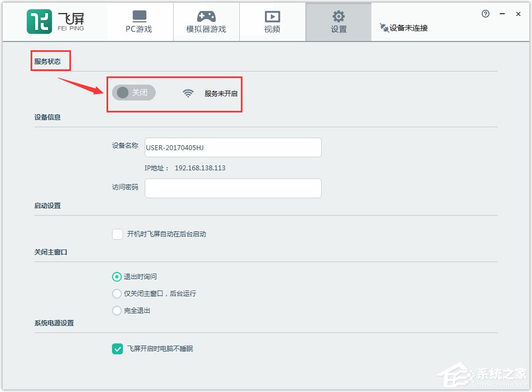Open the PC游戏 tab
The height and width of the screenshot is (392, 532).
click(x=139, y=22)
